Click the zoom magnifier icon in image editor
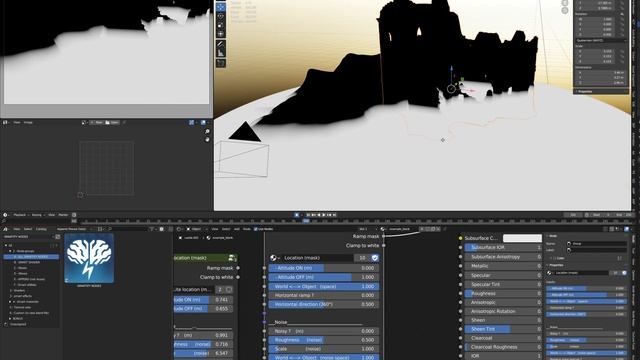The height and width of the screenshot is (360, 640). coord(207,131)
